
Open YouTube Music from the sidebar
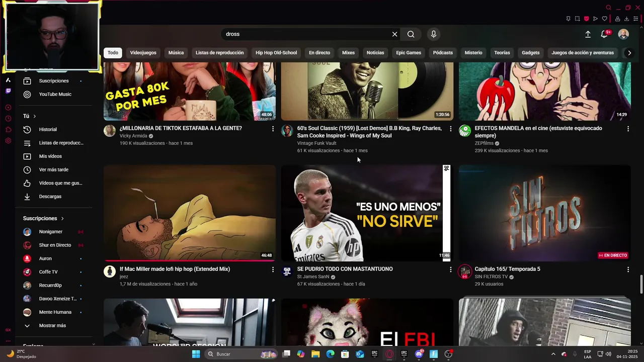(x=55, y=95)
